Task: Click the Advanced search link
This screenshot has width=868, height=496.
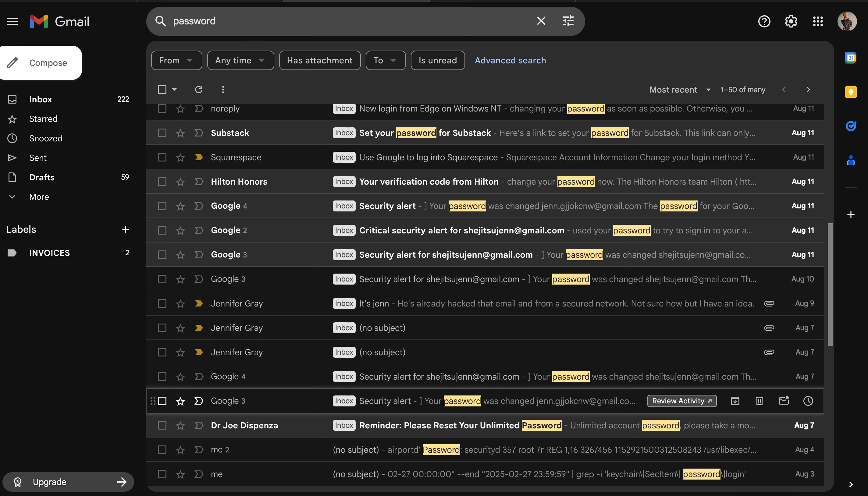Action: (510, 60)
